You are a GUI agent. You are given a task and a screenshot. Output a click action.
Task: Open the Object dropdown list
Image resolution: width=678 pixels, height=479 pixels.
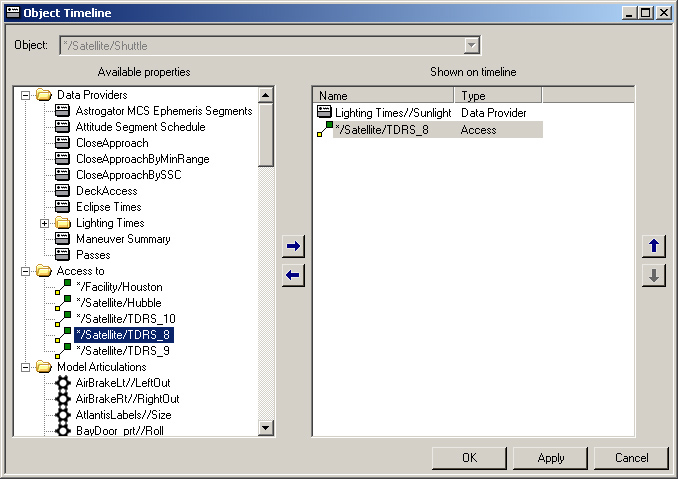[472, 46]
